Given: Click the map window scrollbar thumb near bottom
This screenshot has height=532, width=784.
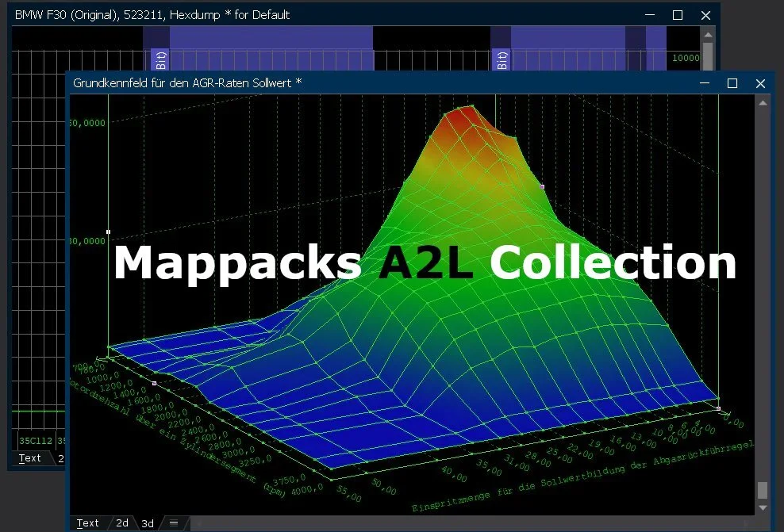Looking at the screenshot, I should tap(763, 489).
